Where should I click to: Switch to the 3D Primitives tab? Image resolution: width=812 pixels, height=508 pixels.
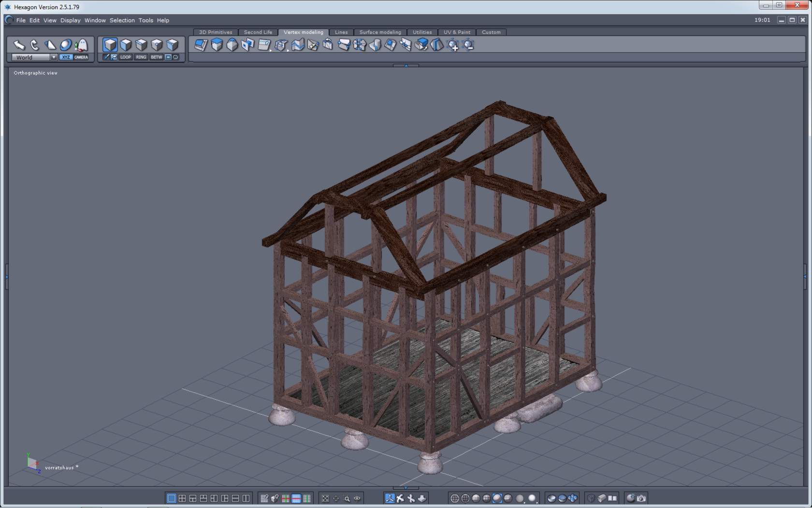[x=216, y=32]
